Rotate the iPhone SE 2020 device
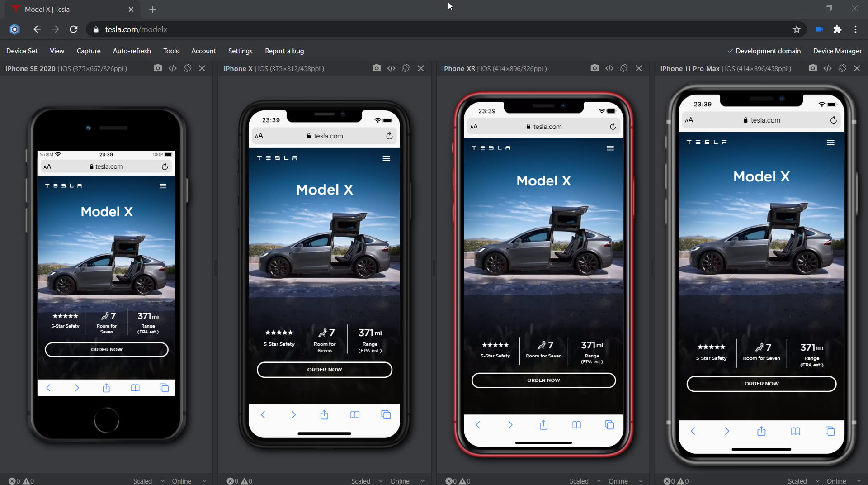The image size is (868, 485). click(188, 68)
